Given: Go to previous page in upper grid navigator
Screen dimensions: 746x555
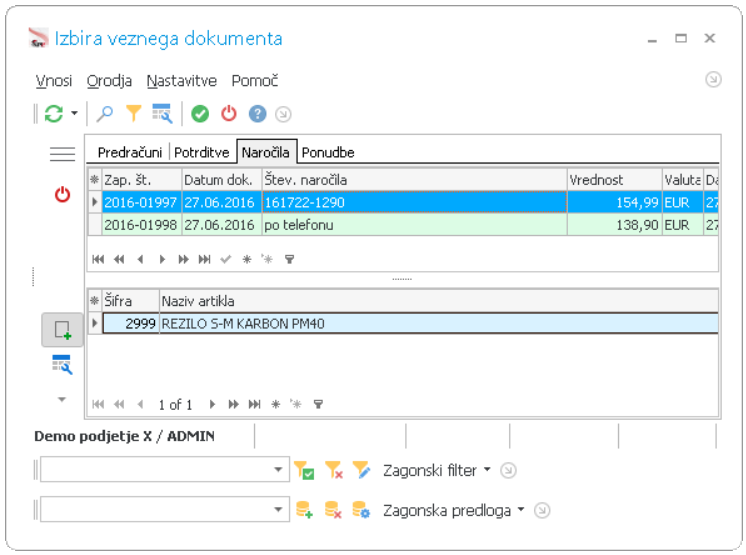Looking at the screenshot, I should click(x=119, y=259).
